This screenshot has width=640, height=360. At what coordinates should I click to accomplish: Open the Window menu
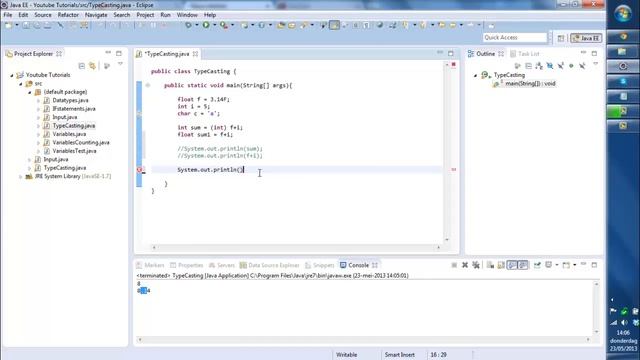coord(187,15)
